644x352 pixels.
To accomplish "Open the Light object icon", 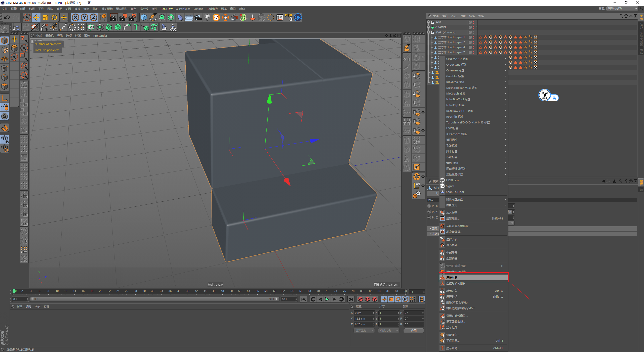I will click(x=207, y=17).
